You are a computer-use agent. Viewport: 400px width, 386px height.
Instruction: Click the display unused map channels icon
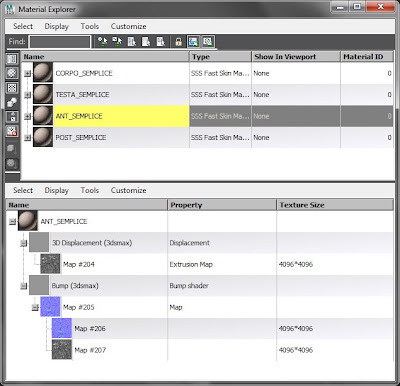(x=12, y=131)
